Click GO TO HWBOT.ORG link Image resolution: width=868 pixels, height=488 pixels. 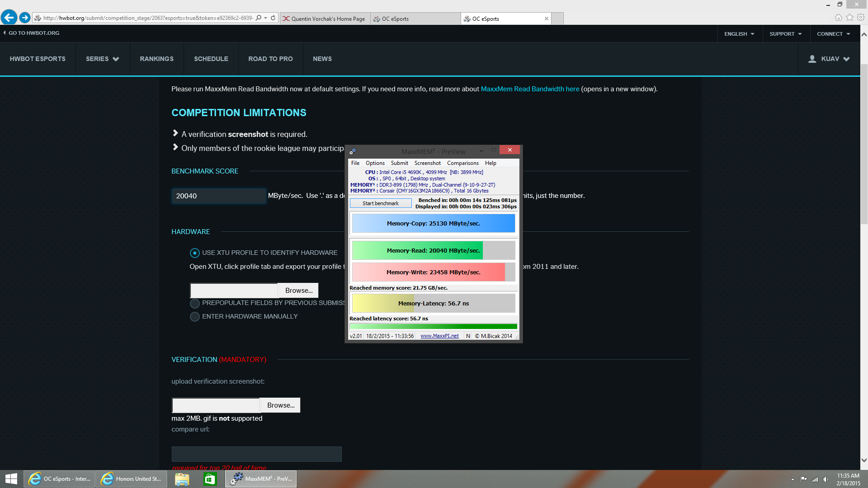[x=31, y=33]
